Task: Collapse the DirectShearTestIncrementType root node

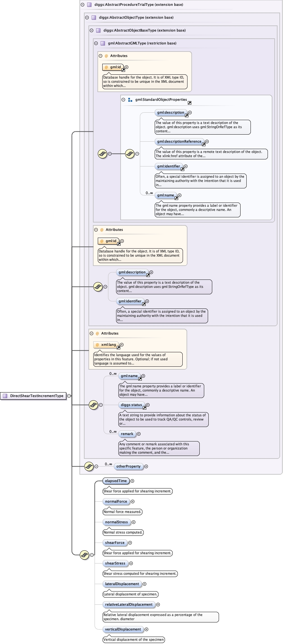Action: [69, 396]
